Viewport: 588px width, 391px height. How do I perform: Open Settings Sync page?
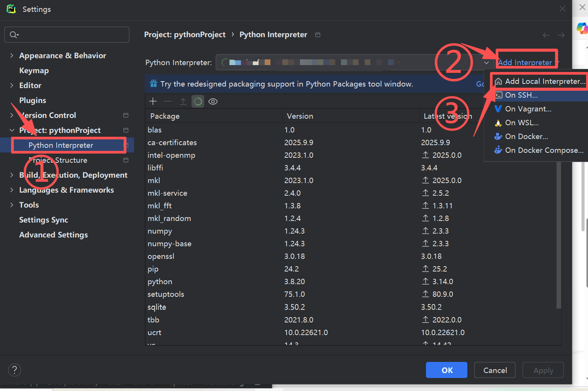click(x=44, y=220)
